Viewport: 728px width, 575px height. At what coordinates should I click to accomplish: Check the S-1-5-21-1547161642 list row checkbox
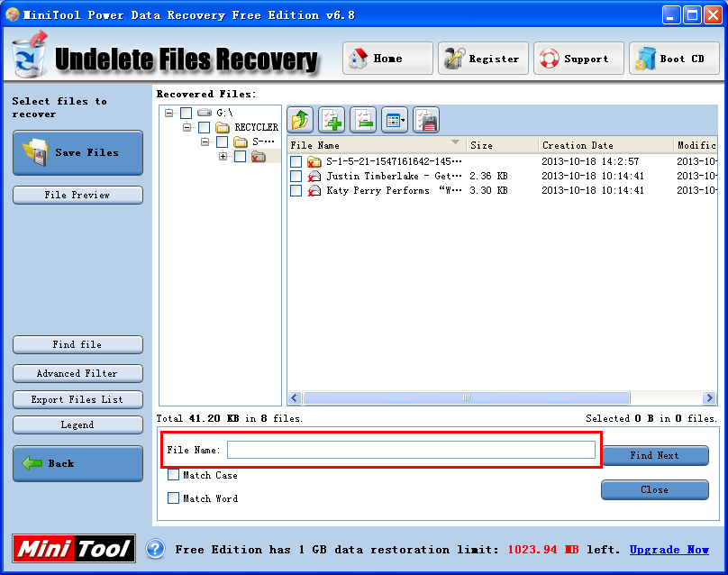296,161
